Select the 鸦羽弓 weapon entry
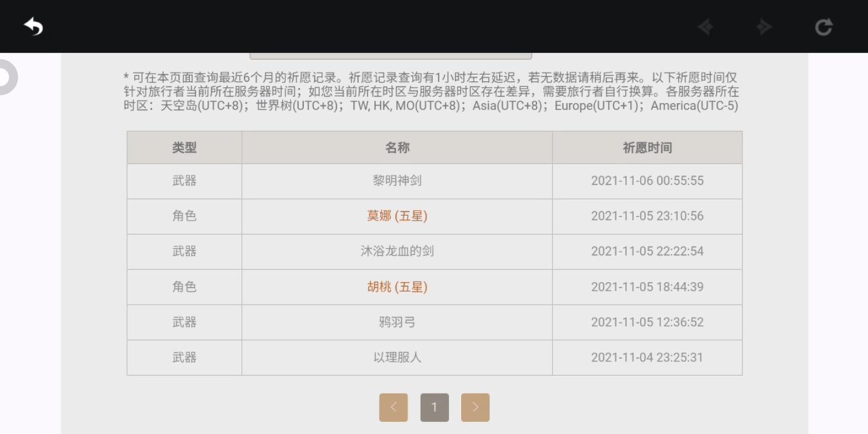Image resolution: width=868 pixels, height=434 pixels. click(x=397, y=322)
